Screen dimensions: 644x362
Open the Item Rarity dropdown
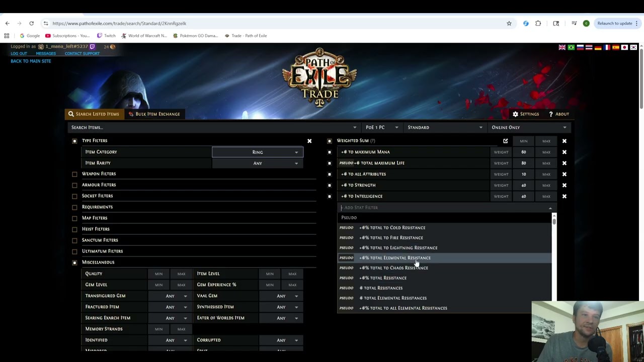click(258, 163)
